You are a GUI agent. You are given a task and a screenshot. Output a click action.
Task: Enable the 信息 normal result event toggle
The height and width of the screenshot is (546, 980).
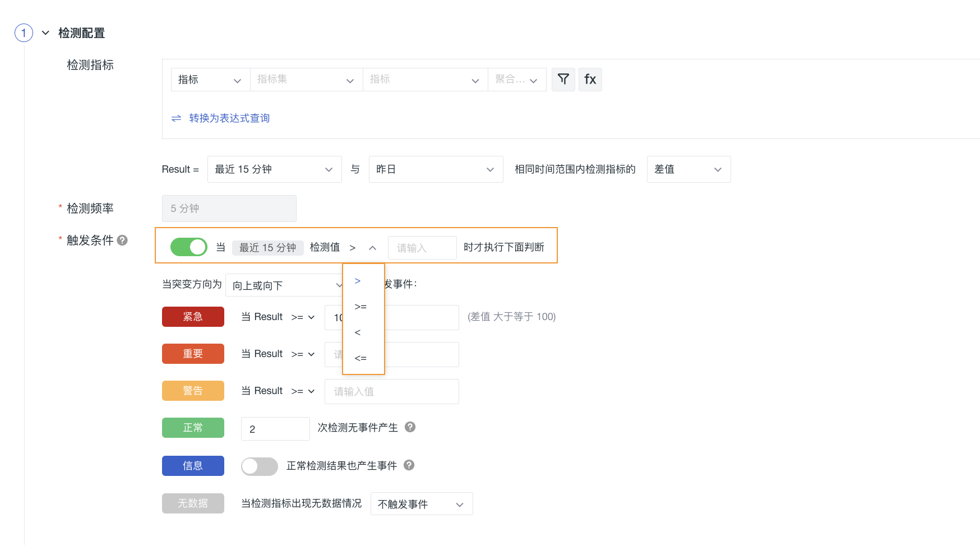pyautogui.click(x=259, y=466)
